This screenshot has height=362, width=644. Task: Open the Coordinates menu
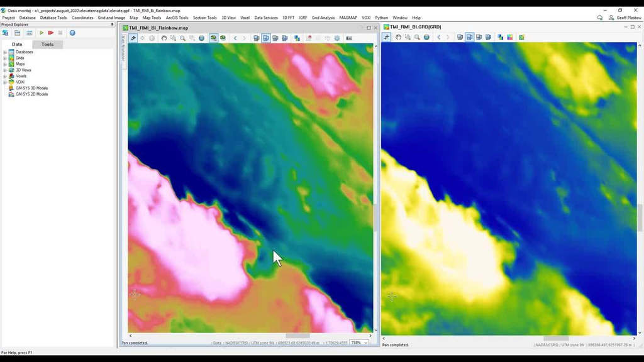point(82,18)
